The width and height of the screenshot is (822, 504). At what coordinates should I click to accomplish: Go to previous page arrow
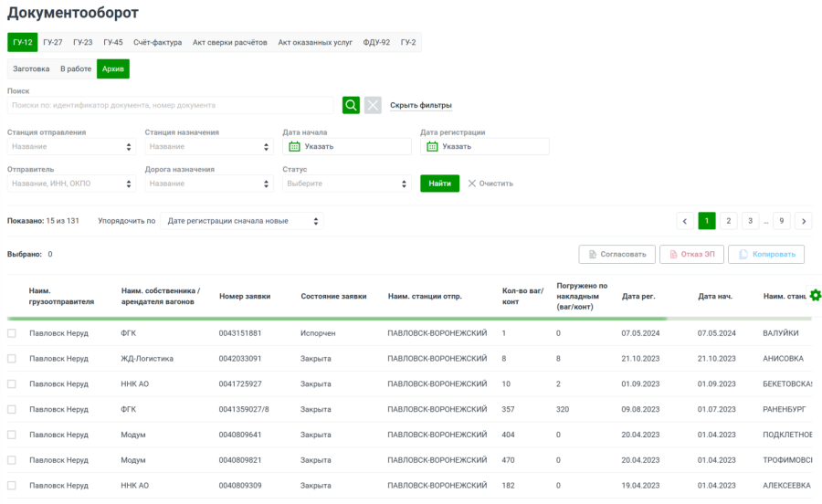click(x=685, y=221)
